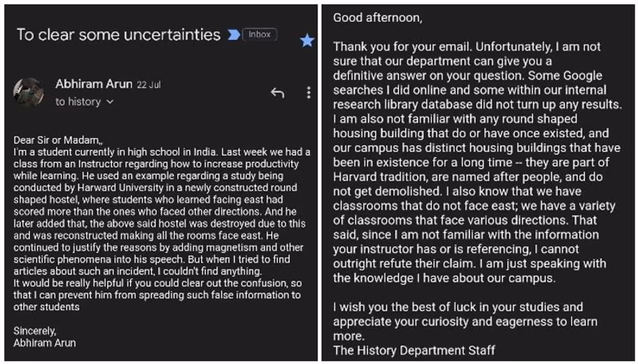This screenshot has height=364, width=638.
Task: Click 'Abhiram Arun' signature at message bottom
Action: tap(45, 343)
